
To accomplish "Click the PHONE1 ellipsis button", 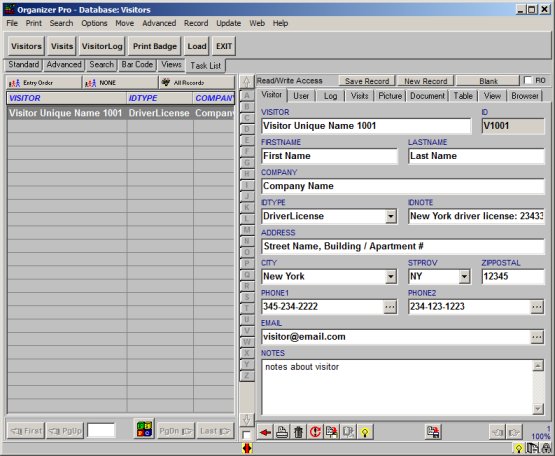I will [x=390, y=307].
